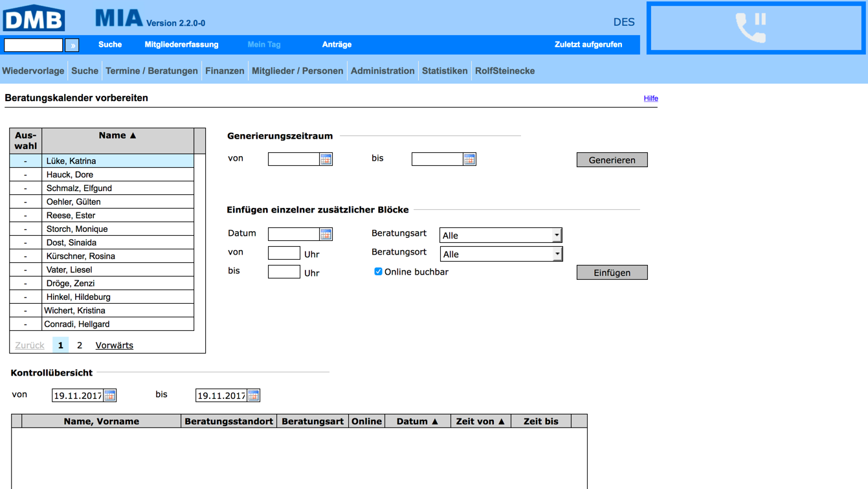
Task: Open the Administration tab
Action: (x=383, y=71)
